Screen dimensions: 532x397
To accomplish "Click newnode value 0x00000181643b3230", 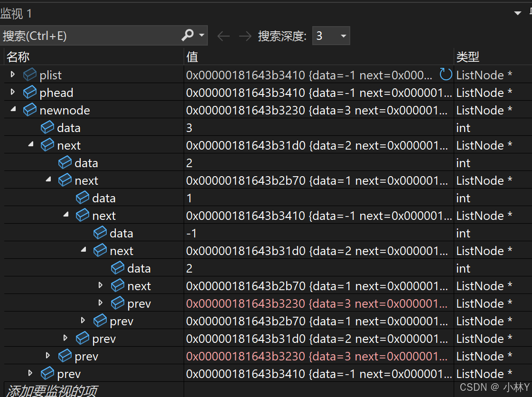I will point(317,110).
